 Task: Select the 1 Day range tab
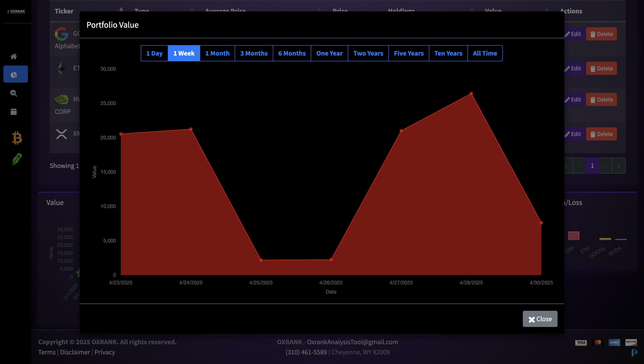[x=154, y=53]
